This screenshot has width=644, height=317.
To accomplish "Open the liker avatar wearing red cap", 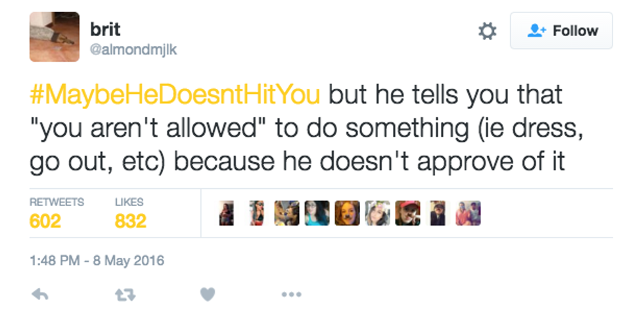I will point(407,213).
